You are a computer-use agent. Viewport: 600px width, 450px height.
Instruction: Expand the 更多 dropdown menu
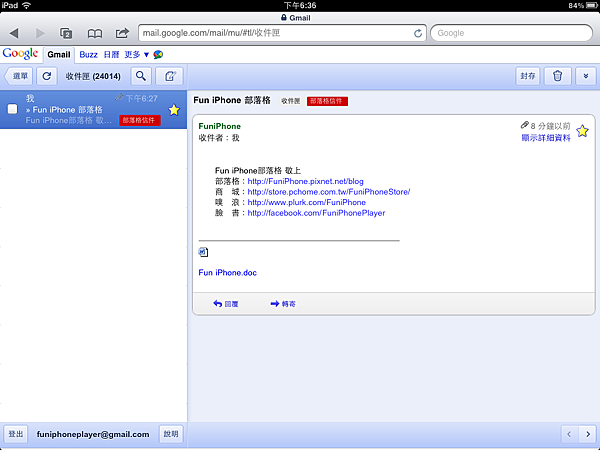pos(137,55)
